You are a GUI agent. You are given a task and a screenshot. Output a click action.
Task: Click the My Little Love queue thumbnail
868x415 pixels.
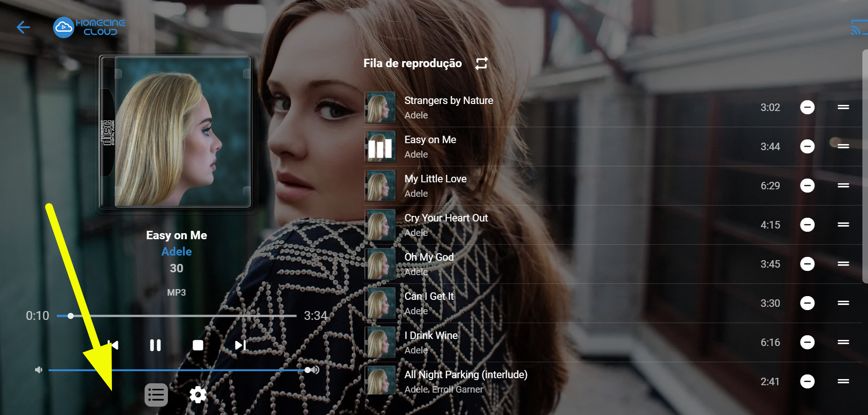click(x=380, y=186)
